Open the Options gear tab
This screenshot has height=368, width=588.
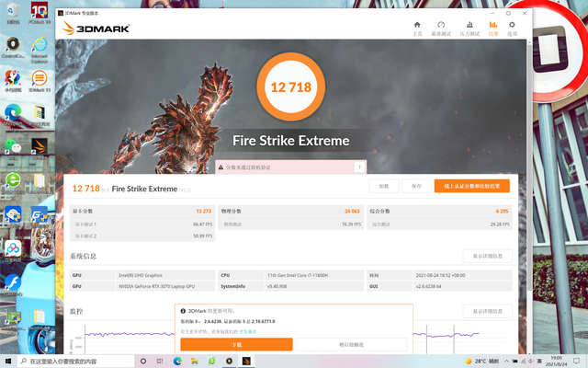(x=512, y=29)
